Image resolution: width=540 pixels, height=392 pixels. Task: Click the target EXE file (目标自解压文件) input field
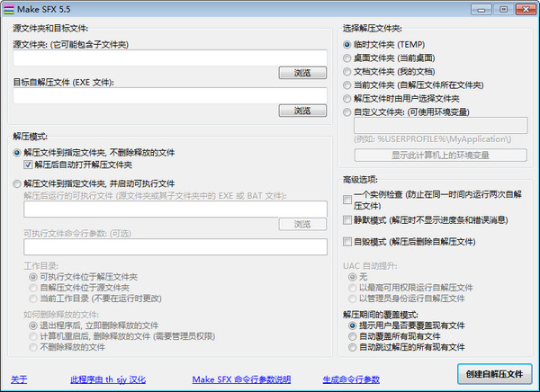[x=170, y=95]
